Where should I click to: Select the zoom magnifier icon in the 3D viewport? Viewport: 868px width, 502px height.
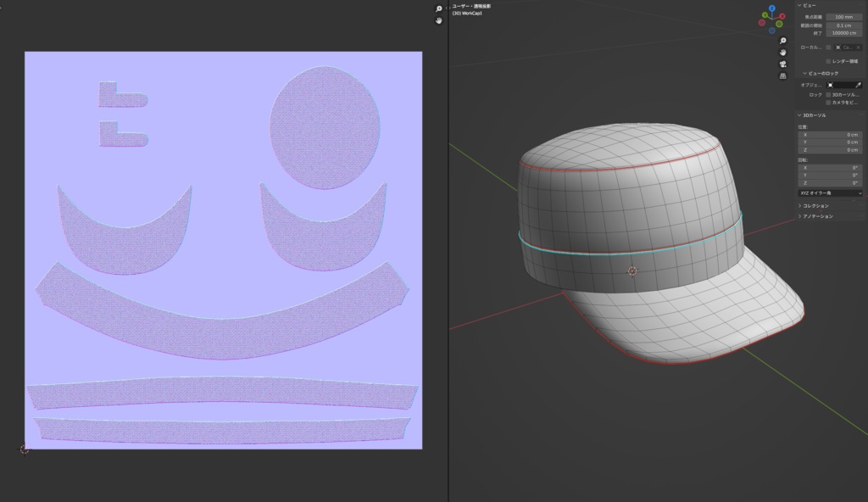(782, 41)
